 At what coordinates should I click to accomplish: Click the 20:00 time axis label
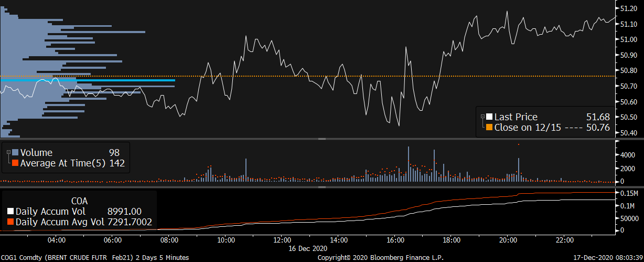pyautogui.click(x=508, y=240)
